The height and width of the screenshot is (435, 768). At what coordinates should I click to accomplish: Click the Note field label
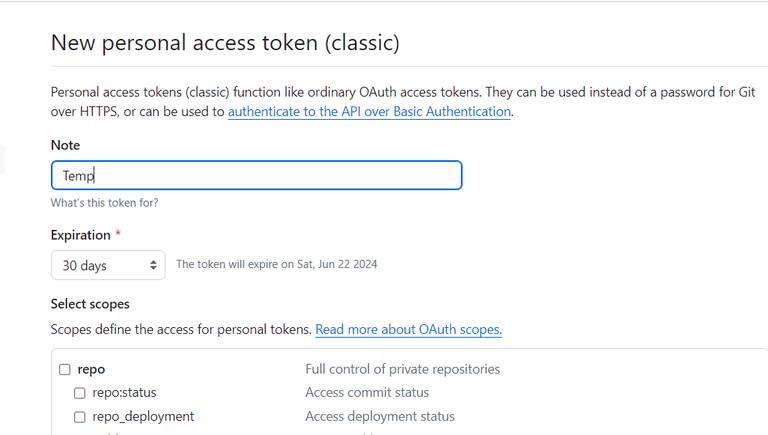65,145
